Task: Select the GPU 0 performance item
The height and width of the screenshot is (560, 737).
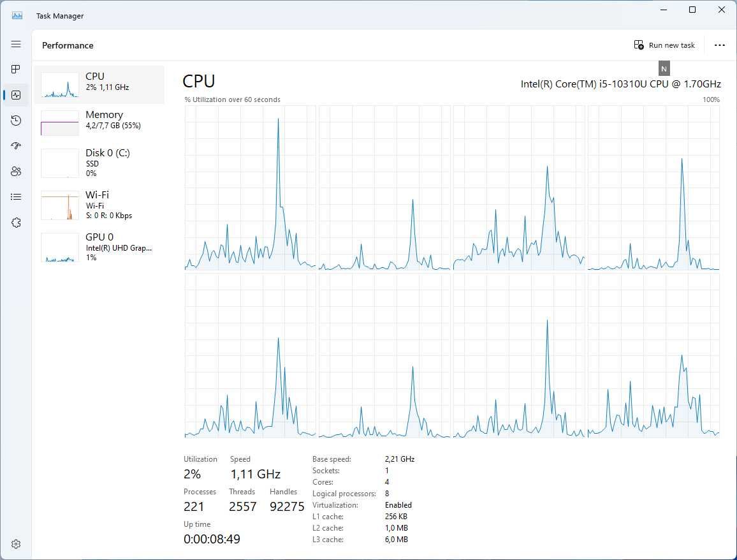Action: coord(99,247)
